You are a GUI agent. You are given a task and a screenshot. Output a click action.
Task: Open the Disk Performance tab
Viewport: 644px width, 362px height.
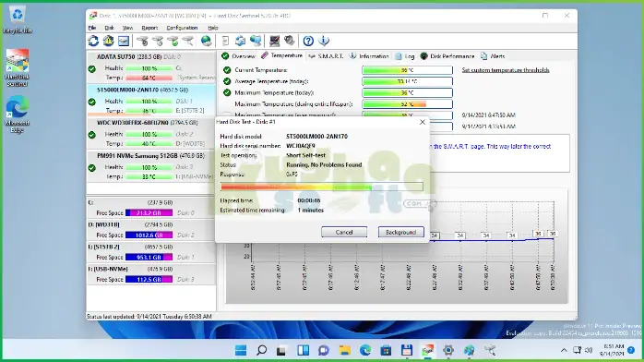point(447,56)
